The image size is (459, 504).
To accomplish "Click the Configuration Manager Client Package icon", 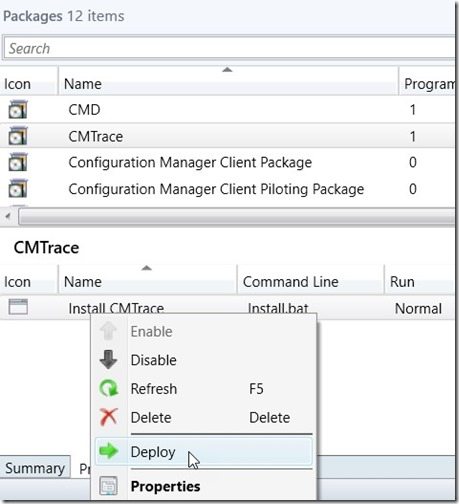I will click(18, 162).
